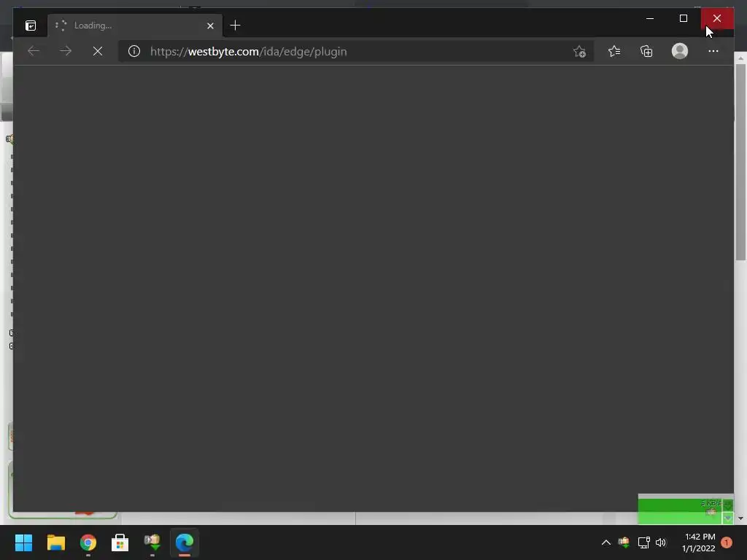Screen dimensions: 747x560
Task: Stop loading the page
Action: pyautogui.click(x=98, y=51)
